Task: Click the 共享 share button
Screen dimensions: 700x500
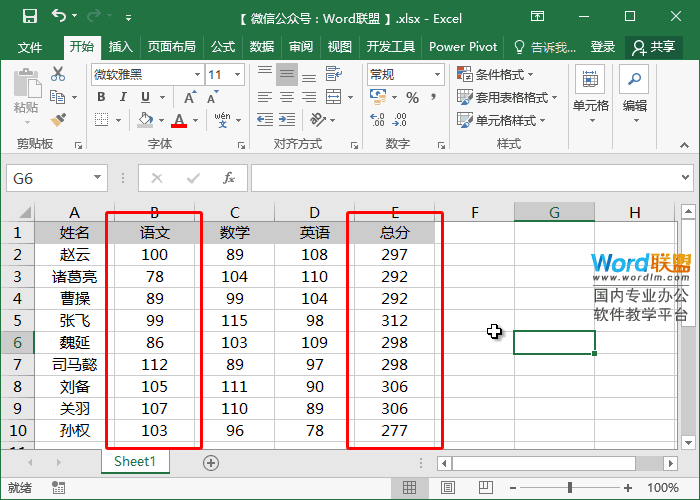Action: coord(653,46)
